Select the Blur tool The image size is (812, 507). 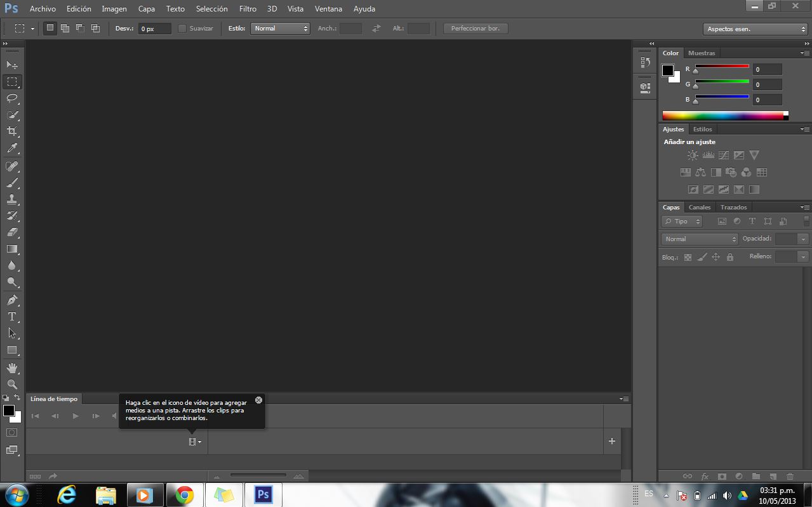[x=12, y=265]
